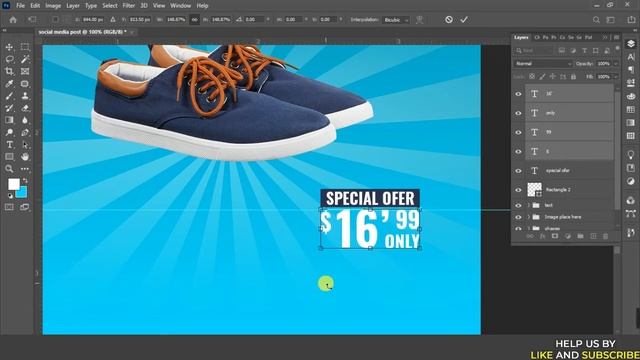Click the rotation angle input field
The width and height of the screenshot is (640, 360).
click(x=254, y=20)
